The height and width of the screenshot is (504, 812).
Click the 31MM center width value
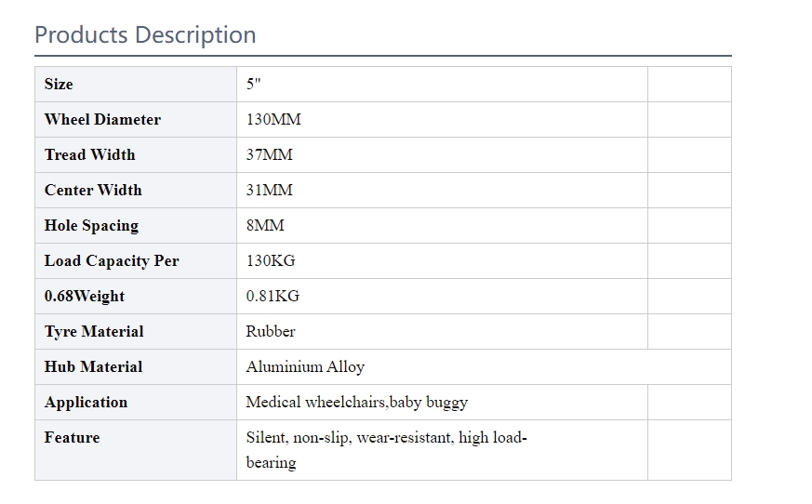[270, 190]
